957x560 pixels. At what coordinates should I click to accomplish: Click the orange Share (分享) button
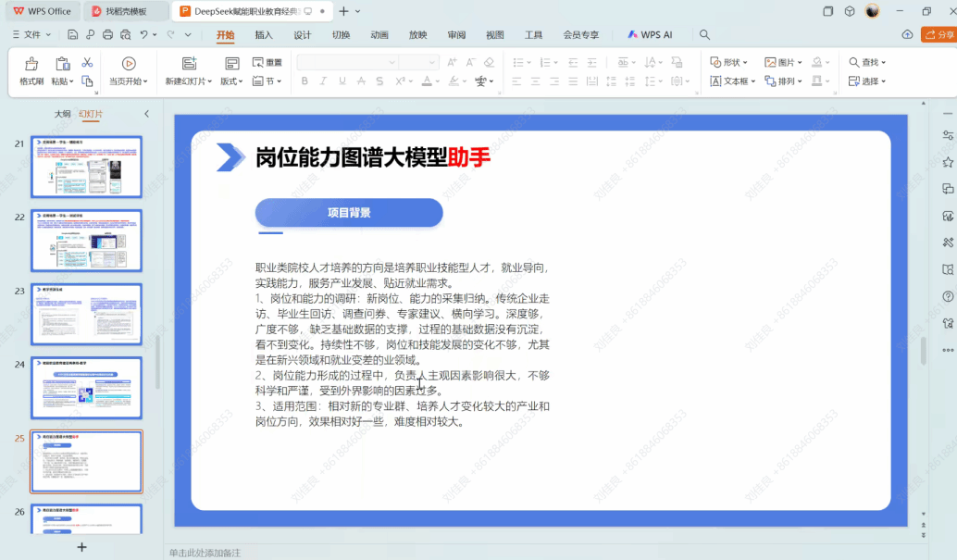click(938, 35)
